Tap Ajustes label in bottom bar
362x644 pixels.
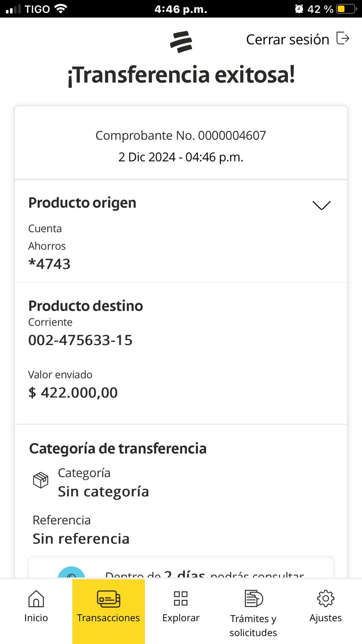pos(325,618)
